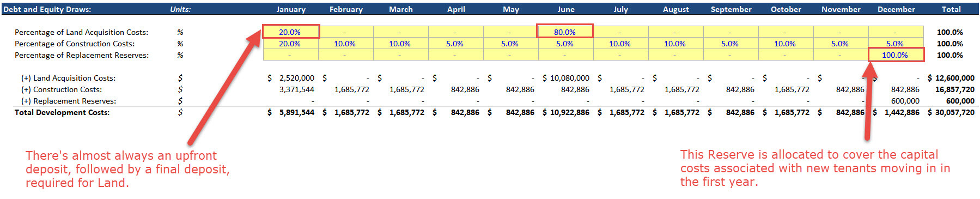Click the January column header
The width and height of the screenshot is (980, 199).
[291, 9]
